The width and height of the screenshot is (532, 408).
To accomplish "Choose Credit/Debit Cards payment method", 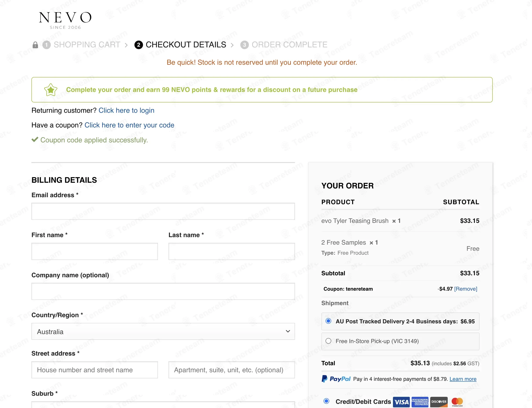I will 327,401.
